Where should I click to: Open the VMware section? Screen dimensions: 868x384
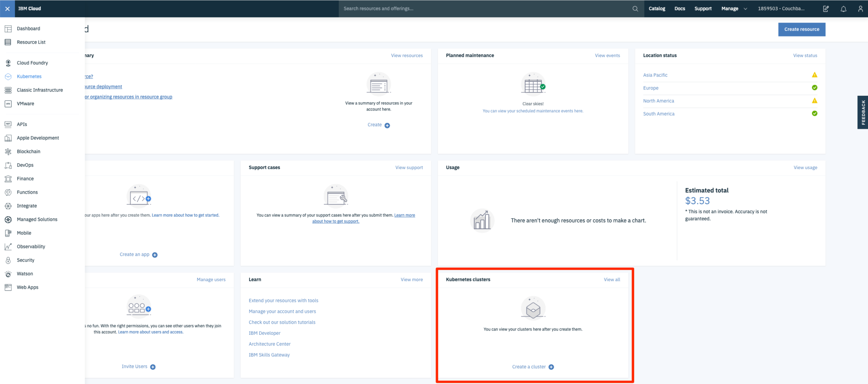(x=26, y=103)
